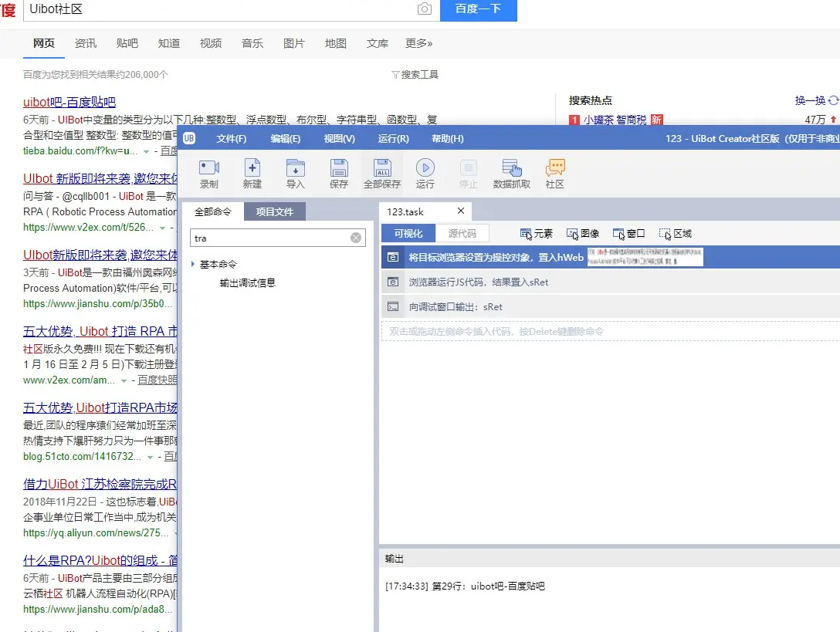Viewport: 840px width, 632px height.
Task: Open dropdown arrow next to tieba.baidu.com URL
Action: (146, 151)
